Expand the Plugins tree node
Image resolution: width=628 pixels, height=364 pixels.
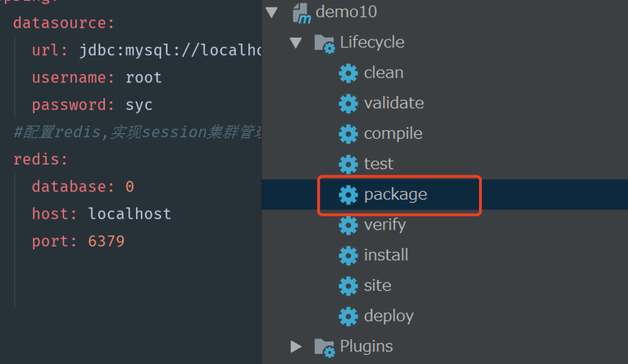296,347
